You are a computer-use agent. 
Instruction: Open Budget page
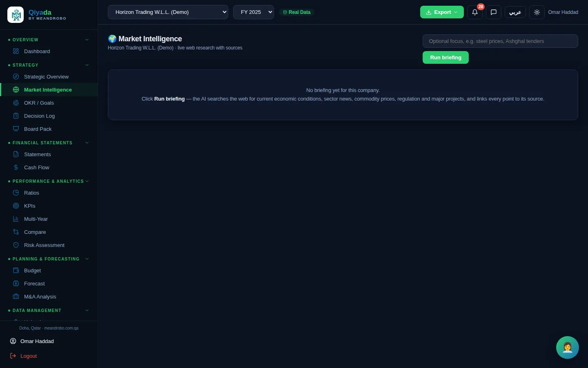pos(49,270)
